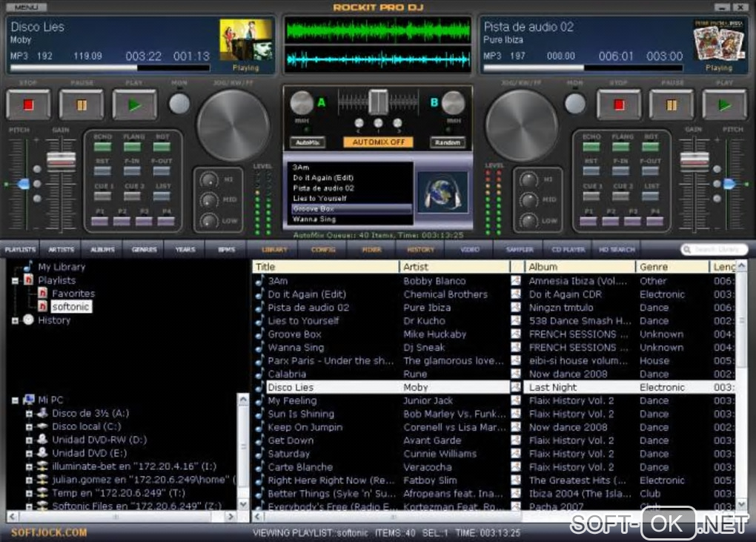This screenshot has height=542, width=756.
Task: Collapse the Playlists tree node
Action: point(15,281)
